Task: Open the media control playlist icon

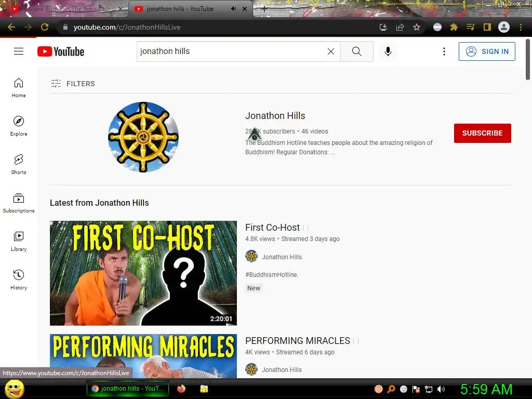Action: 470,27
